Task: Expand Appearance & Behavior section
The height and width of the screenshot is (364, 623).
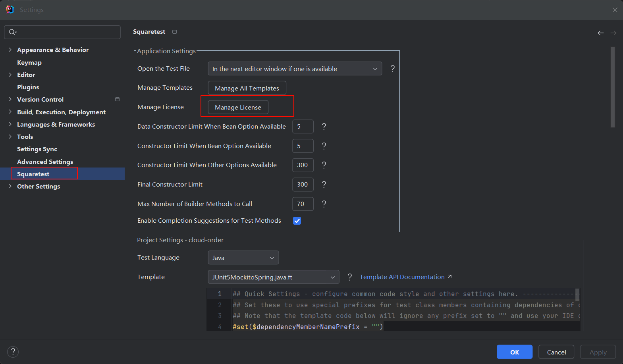Action: pos(10,50)
